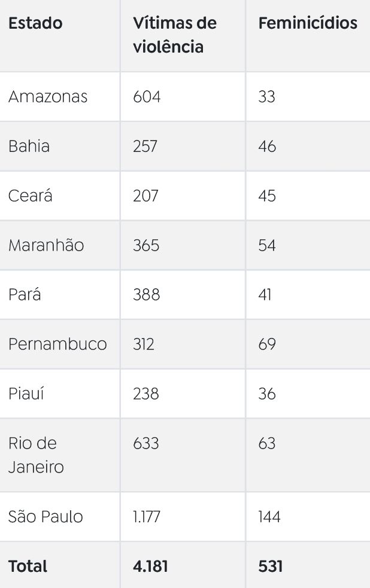370x588 pixels.
Task: Click the value 207 for Ceará
Action: (145, 196)
